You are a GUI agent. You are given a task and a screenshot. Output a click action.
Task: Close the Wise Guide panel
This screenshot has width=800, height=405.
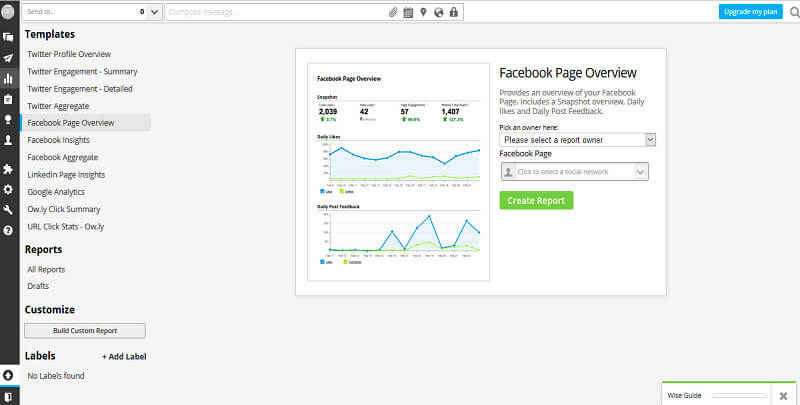click(784, 396)
